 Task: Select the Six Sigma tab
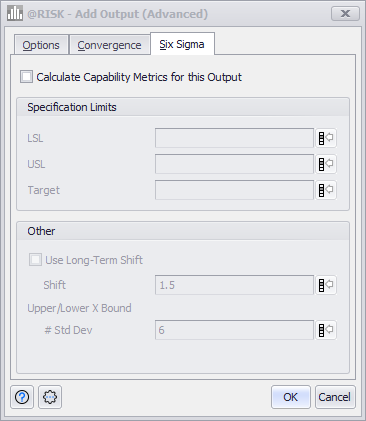click(182, 44)
